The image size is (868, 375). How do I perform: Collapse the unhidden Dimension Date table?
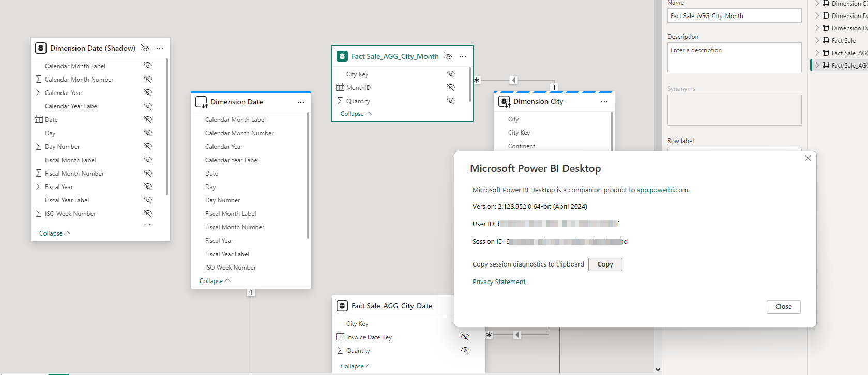coord(215,281)
